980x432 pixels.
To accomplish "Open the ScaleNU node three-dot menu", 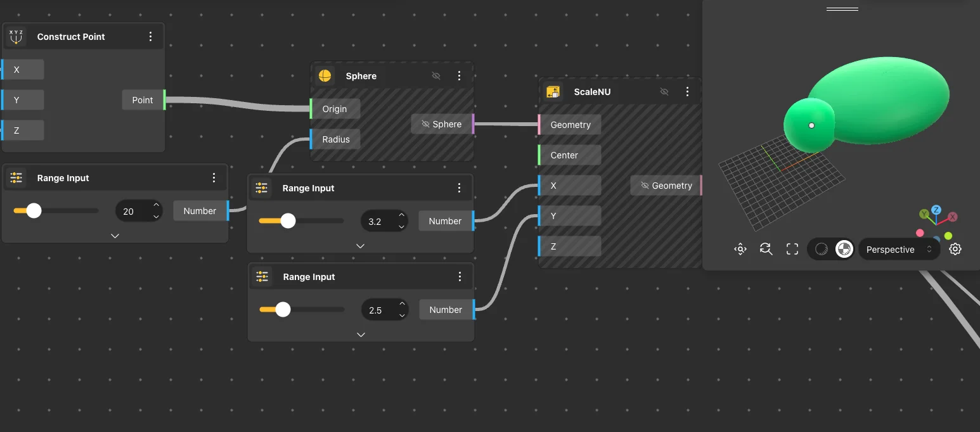I will tap(687, 92).
